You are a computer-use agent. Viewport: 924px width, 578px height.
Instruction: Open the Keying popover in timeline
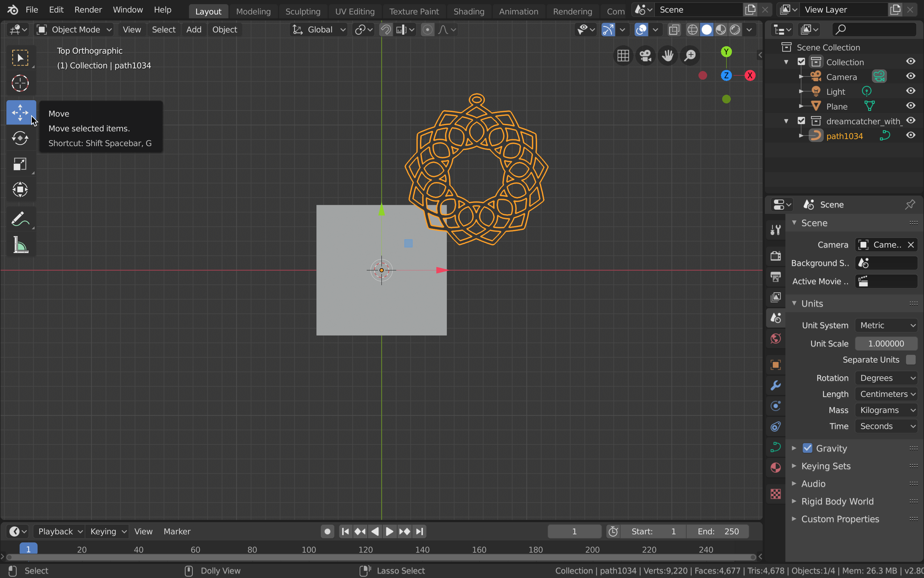108,531
